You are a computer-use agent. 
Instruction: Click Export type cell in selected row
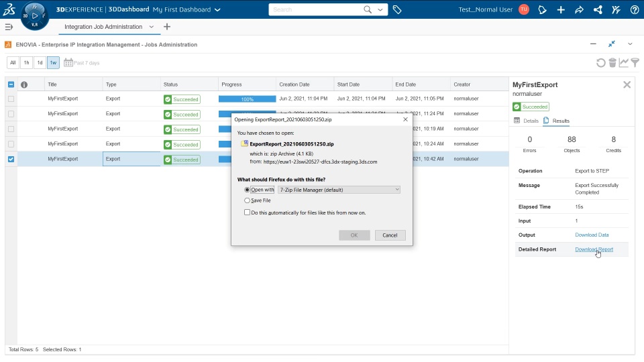pyautogui.click(x=131, y=159)
